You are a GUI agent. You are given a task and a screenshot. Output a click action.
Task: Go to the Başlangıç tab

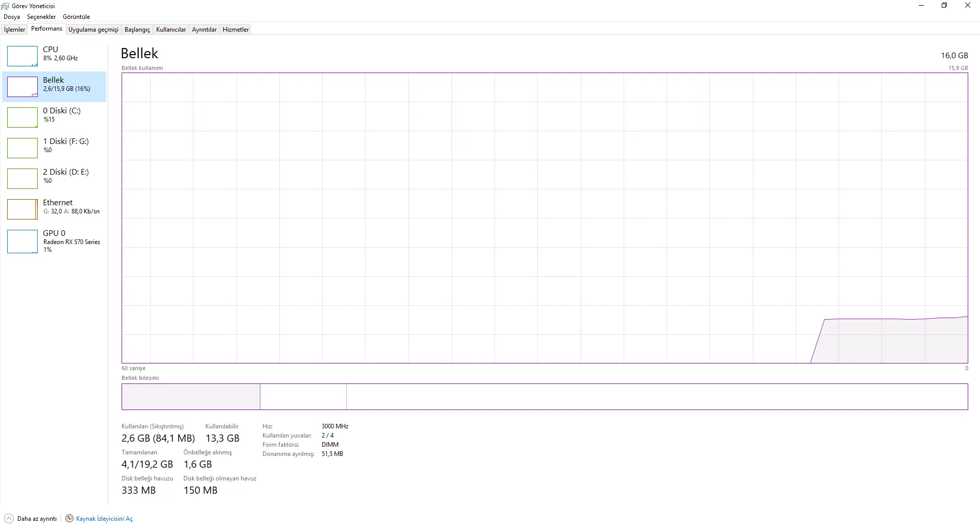(x=137, y=30)
